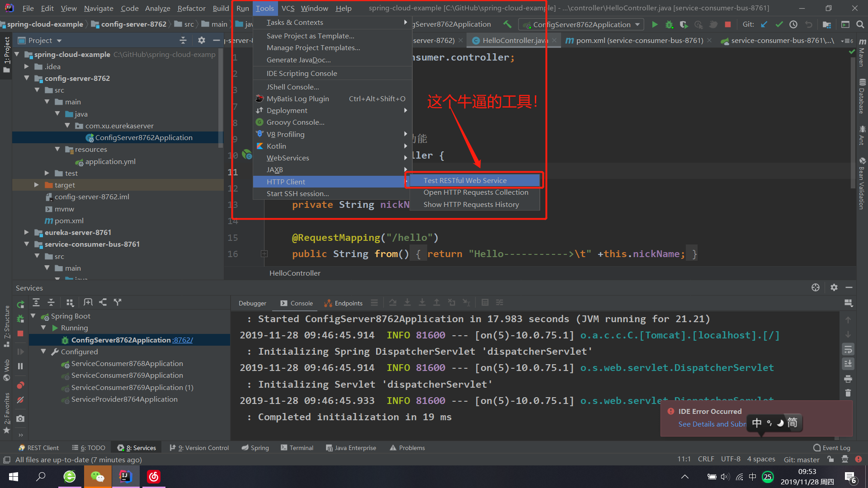Click the Build project hammer icon
868x488 pixels.
click(x=507, y=24)
